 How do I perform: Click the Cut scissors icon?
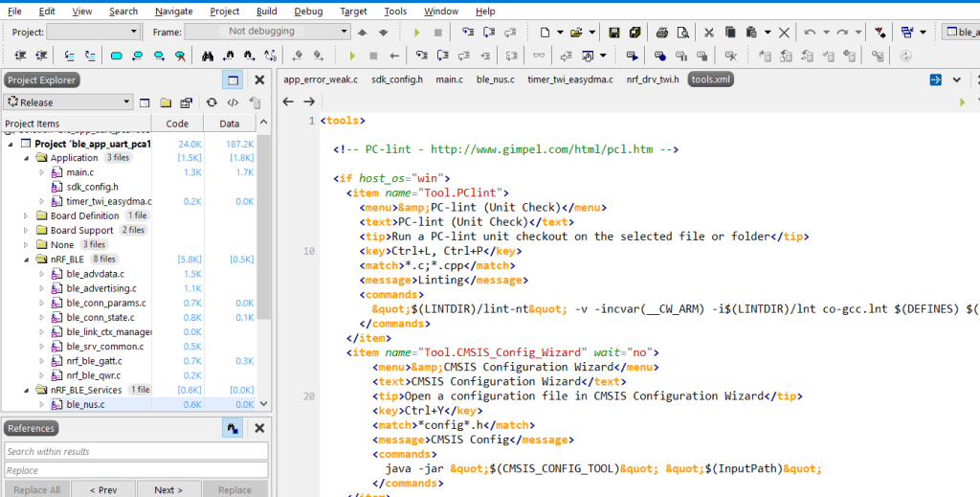[709, 32]
